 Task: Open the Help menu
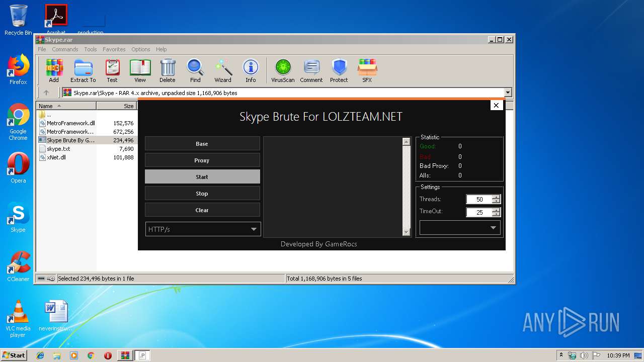tap(161, 49)
